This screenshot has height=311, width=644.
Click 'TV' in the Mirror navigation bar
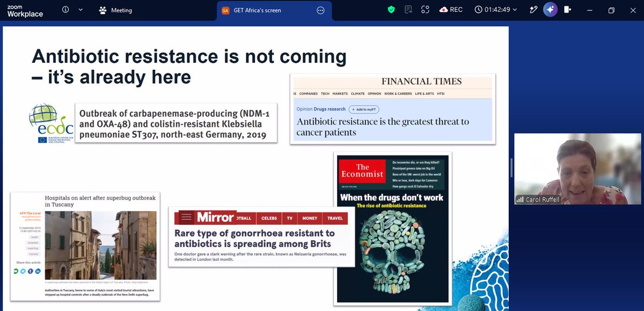pyautogui.click(x=289, y=218)
